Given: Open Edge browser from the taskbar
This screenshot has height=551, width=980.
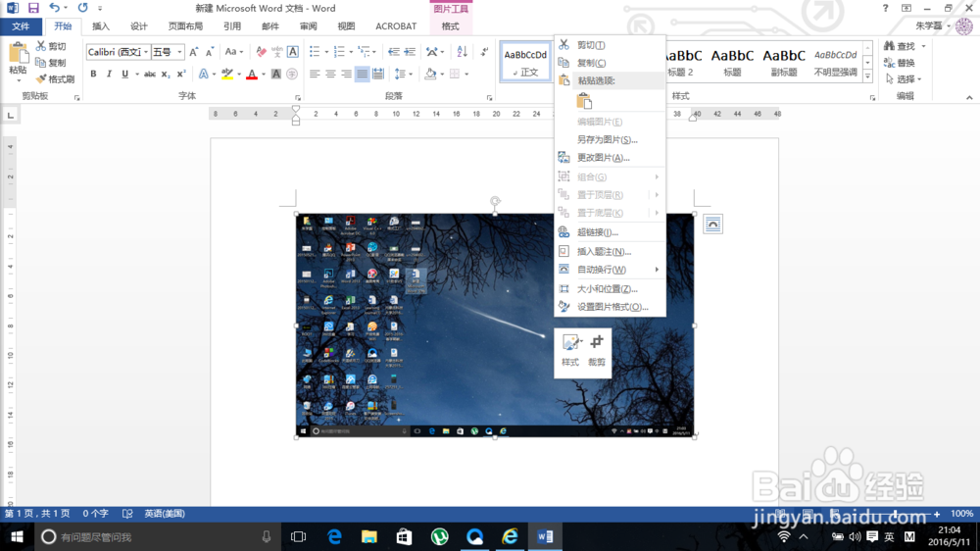Looking at the screenshot, I should [334, 536].
